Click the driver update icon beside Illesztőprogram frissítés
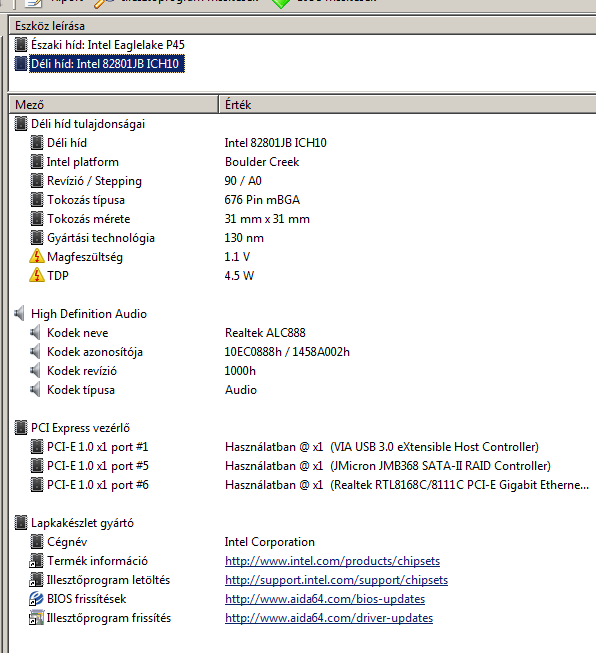The width and height of the screenshot is (596, 653). (x=36, y=618)
